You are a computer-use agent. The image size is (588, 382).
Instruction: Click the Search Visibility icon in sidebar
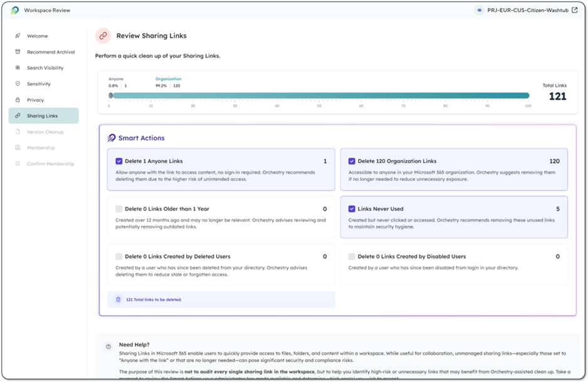pyautogui.click(x=18, y=68)
